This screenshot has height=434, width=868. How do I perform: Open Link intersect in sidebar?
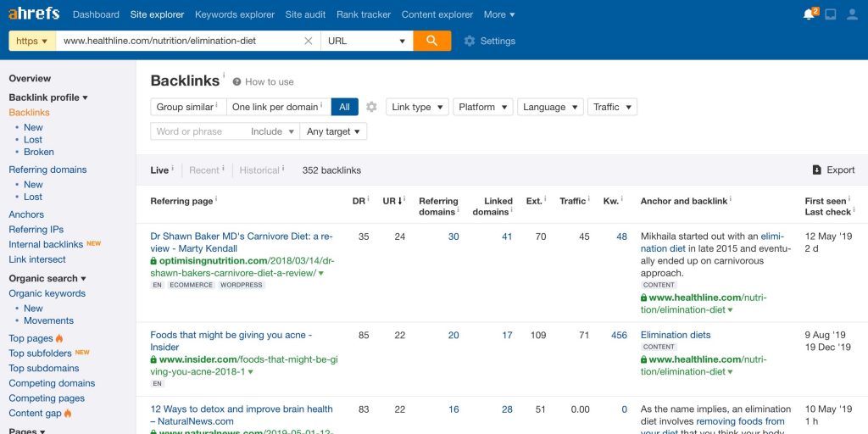37,259
